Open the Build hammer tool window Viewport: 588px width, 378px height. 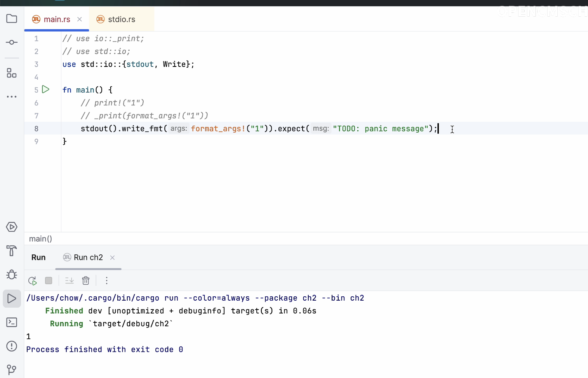click(x=12, y=251)
